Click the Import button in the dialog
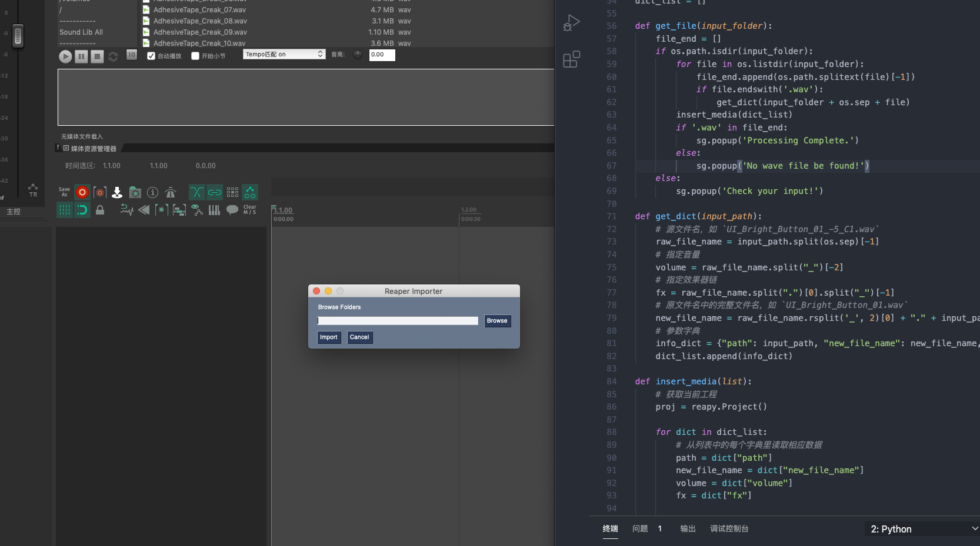The width and height of the screenshot is (980, 546). point(329,337)
